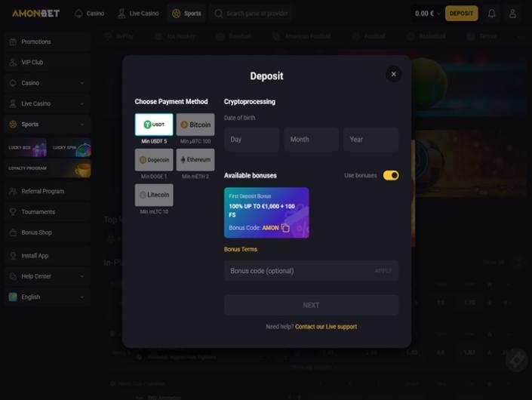Screen dimensions: 532x400
Task: Choose Bitcoin as payment method
Action: click(x=195, y=125)
